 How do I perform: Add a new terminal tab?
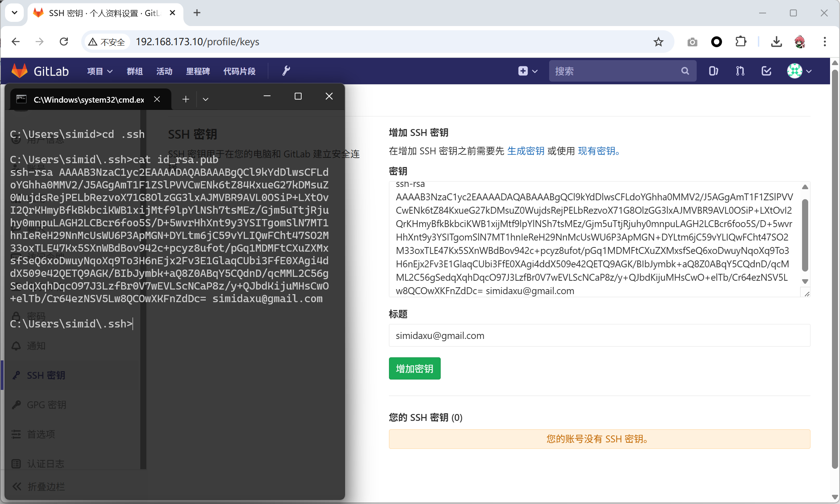pos(186,99)
